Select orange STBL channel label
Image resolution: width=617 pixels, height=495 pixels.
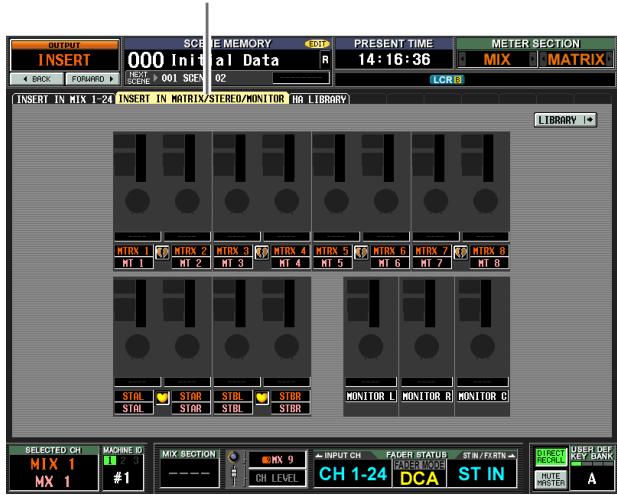(x=233, y=396)
